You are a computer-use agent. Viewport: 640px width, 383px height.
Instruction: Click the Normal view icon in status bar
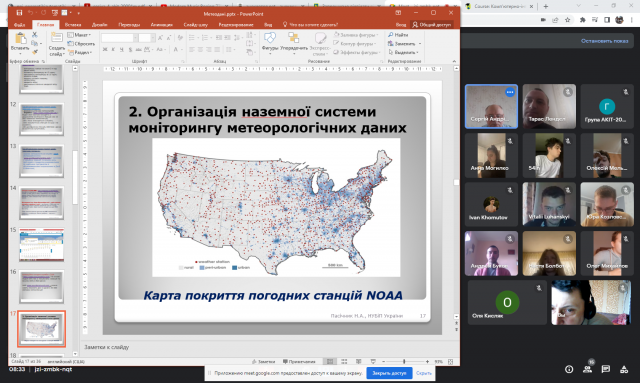[x=330, y=361]
